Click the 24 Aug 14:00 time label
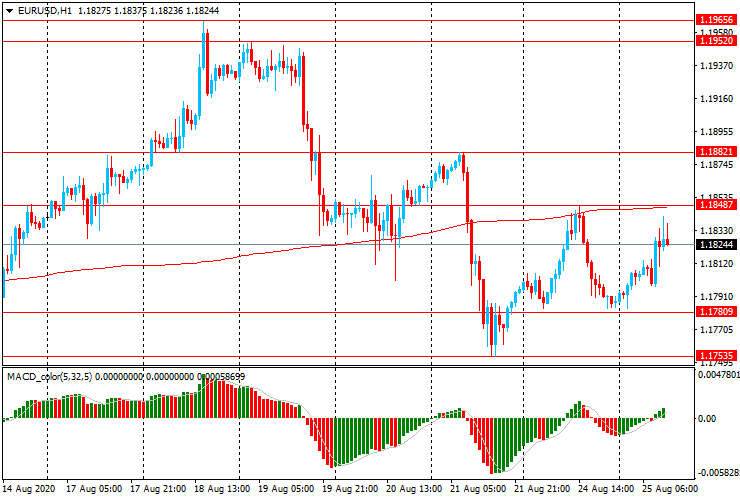 (x=606, y=488)
